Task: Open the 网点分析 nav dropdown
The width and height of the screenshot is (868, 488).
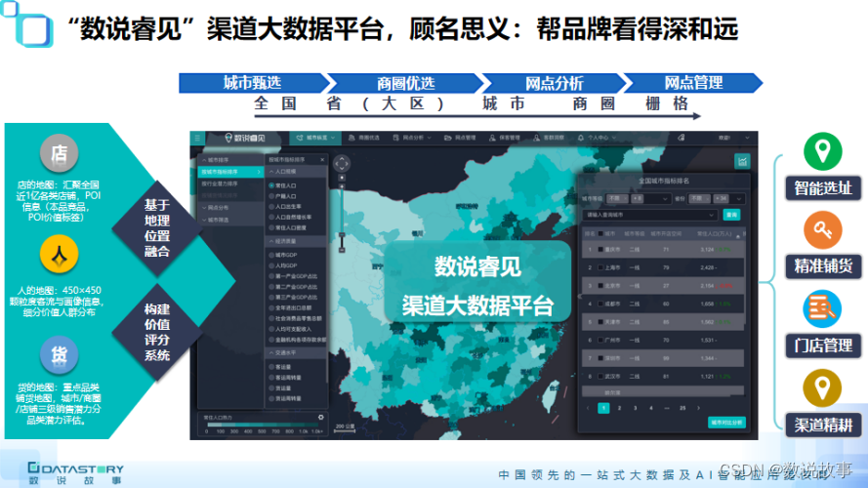Action: 412,138
